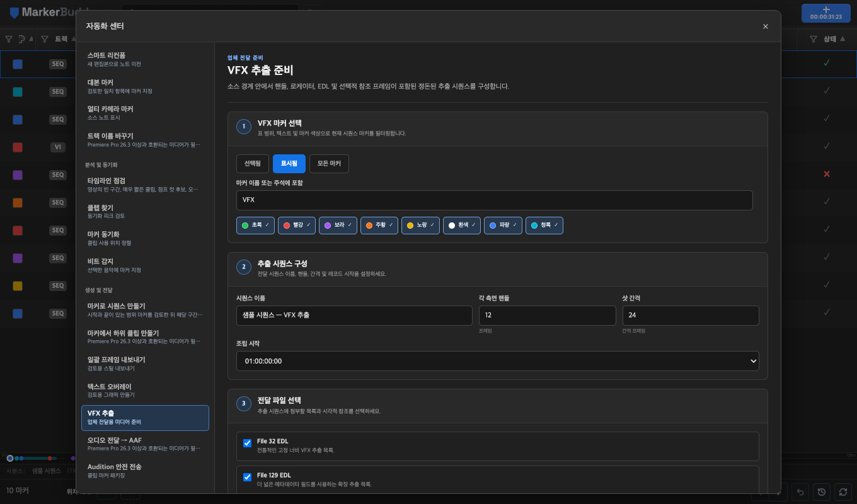
Task: Click the refresh icon in the bottom-right corner
Action: (843, 491)
